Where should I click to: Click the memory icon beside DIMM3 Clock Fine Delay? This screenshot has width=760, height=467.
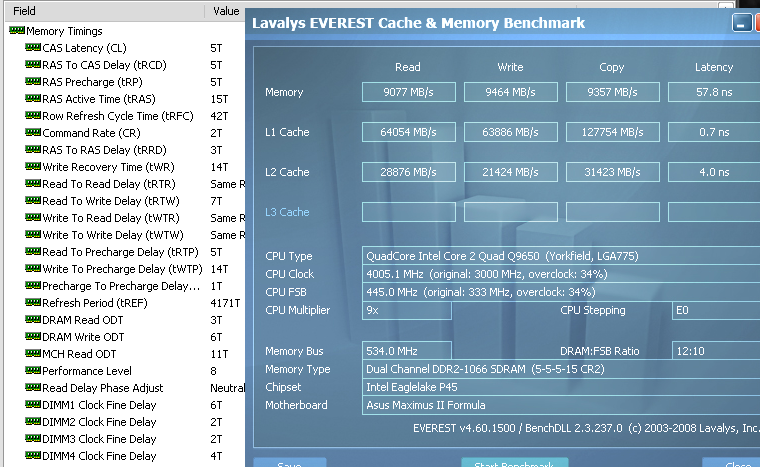coord(33,438)
